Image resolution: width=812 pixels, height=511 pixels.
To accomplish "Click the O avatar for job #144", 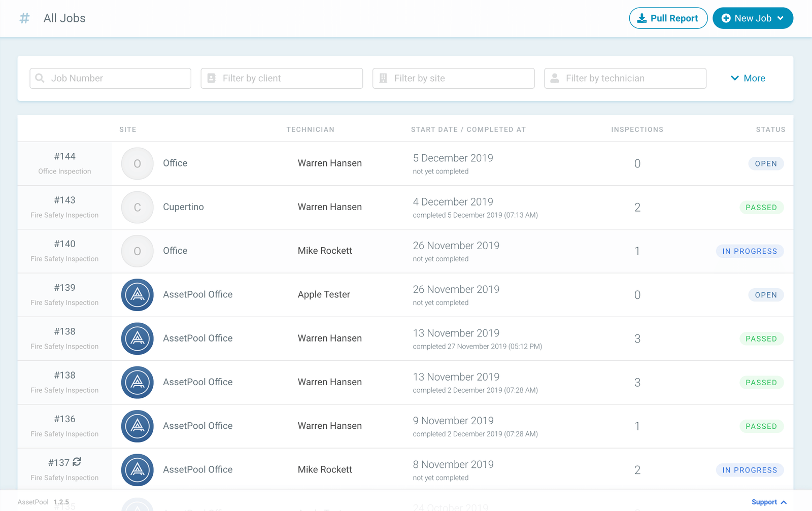I will [x=137, y=163].
